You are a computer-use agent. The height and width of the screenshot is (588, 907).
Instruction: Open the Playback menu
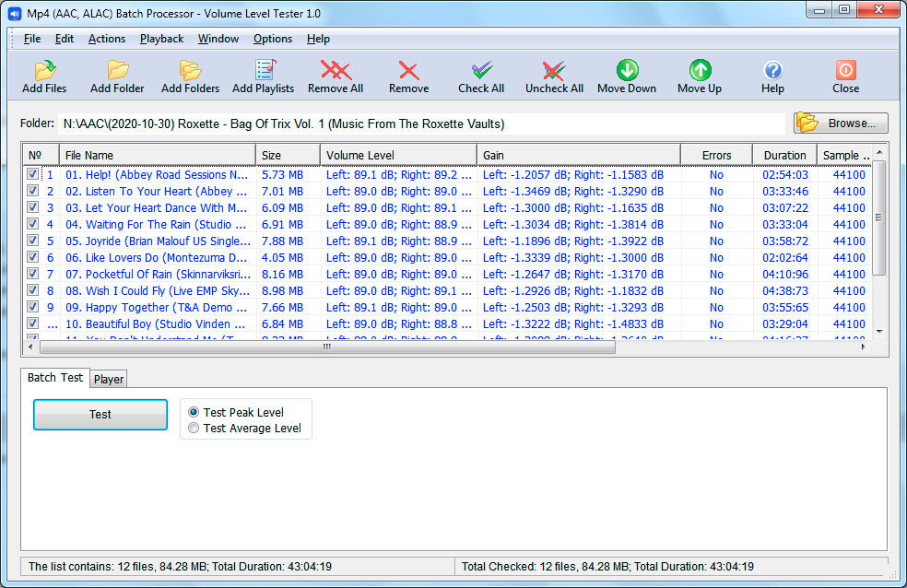click(x=161, y=39)
